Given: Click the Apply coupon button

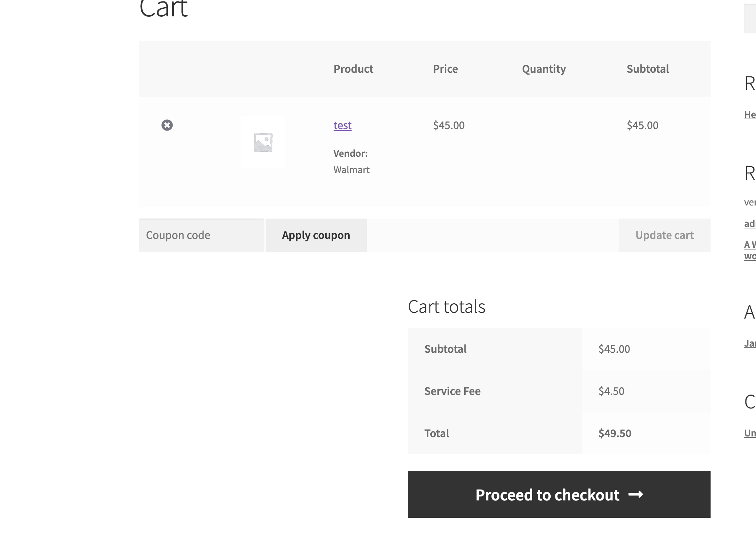Looking at the screenshot, I should pyautogui.click(x=316, y=235).
